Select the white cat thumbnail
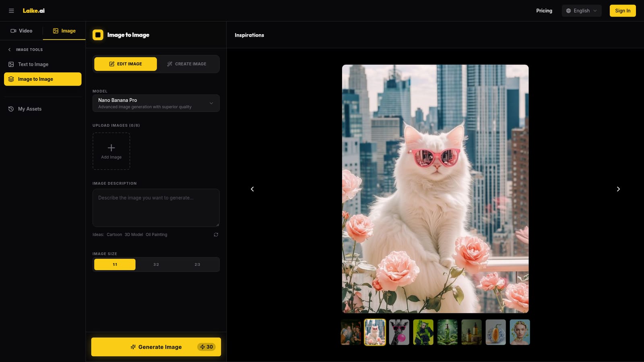Image resolution: width=644 pixels, height=362 pixels. click(375, 332)
